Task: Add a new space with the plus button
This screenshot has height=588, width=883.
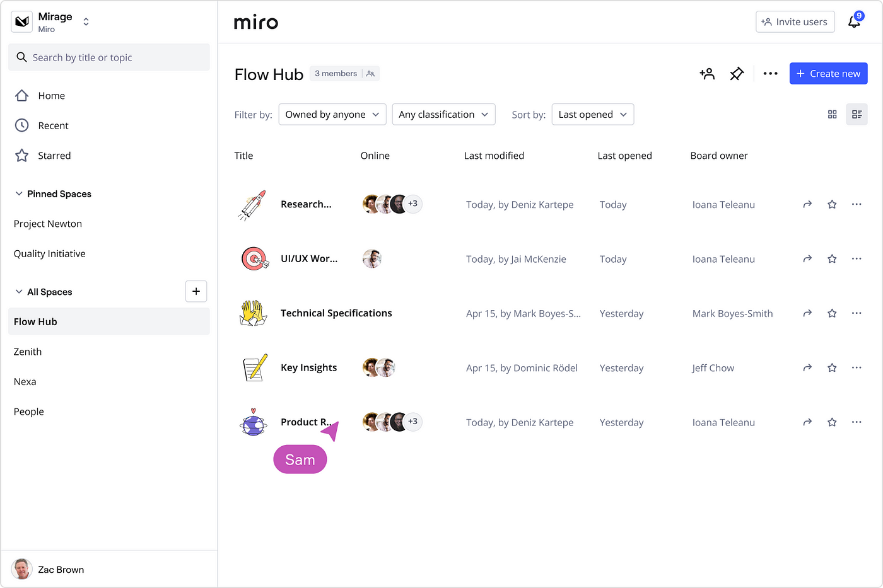Action: (x=196, y=291)
